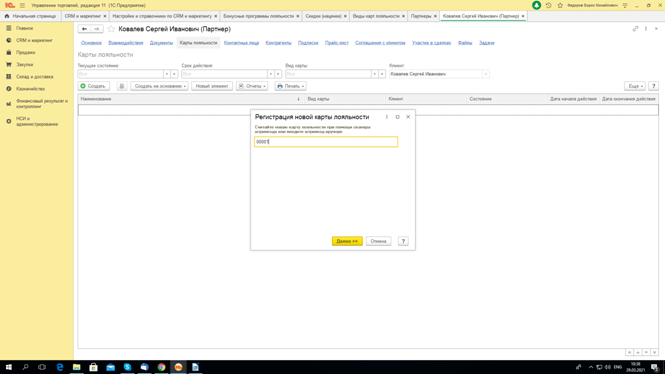The image size is (667, 375).
Task: Open Срок действия filter dropdown
Action: [x=271, y=74]
